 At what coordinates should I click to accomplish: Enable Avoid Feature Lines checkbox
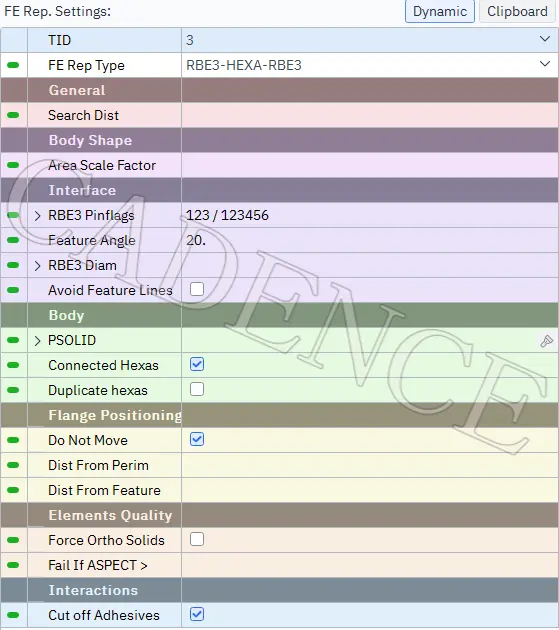[197, 289]
